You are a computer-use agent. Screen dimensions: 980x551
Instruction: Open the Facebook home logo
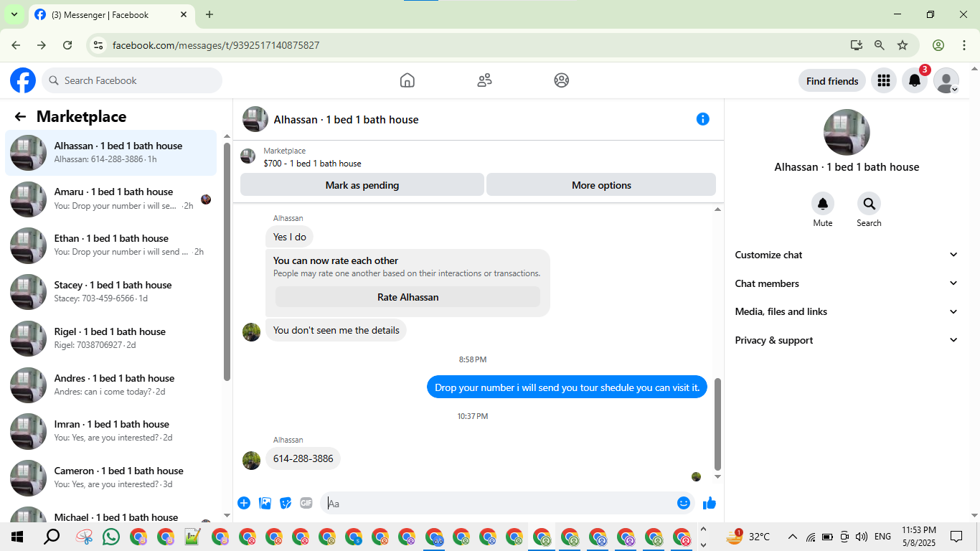23,80
